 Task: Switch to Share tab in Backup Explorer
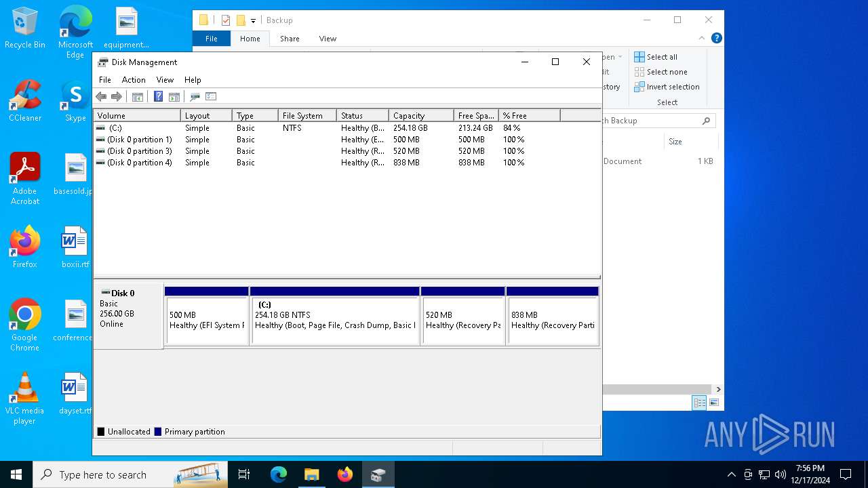point(290,39)
